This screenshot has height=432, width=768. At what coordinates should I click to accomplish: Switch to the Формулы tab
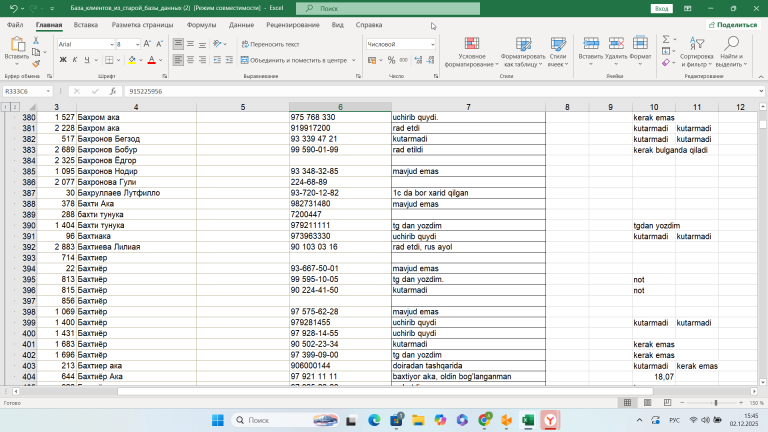[201, 24]
